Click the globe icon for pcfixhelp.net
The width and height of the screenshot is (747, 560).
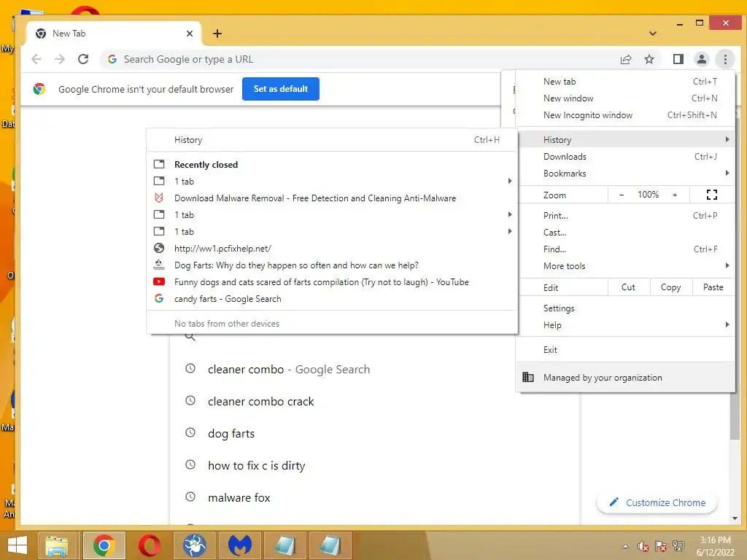159,248
